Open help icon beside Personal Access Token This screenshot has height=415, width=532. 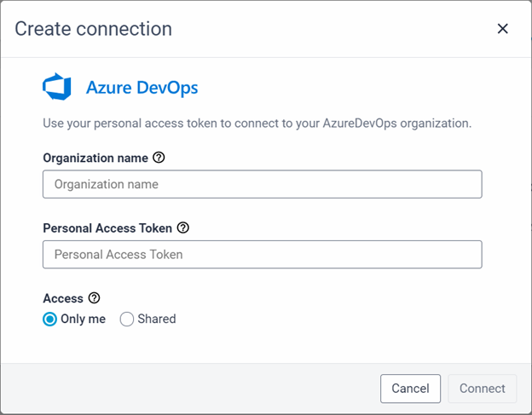(182, 228)
